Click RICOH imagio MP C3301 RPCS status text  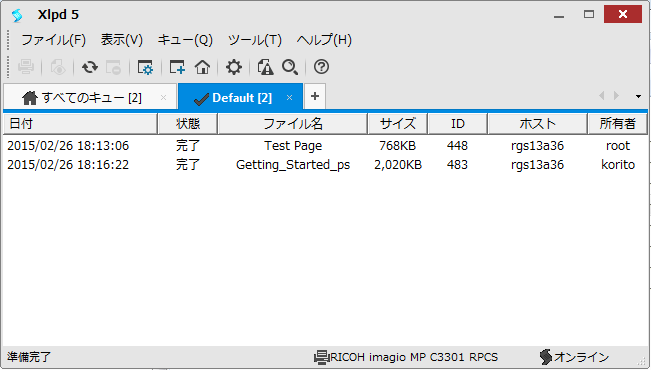point(414,357)
